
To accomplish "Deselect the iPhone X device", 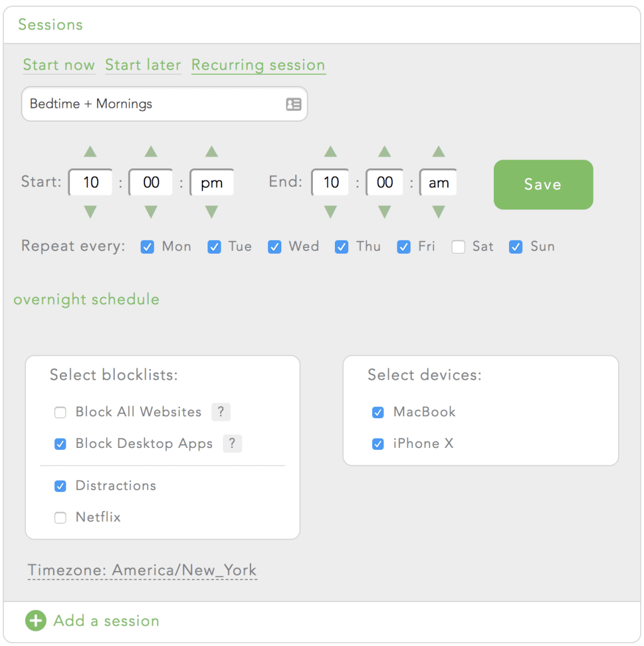I will [x=378, y=443].
